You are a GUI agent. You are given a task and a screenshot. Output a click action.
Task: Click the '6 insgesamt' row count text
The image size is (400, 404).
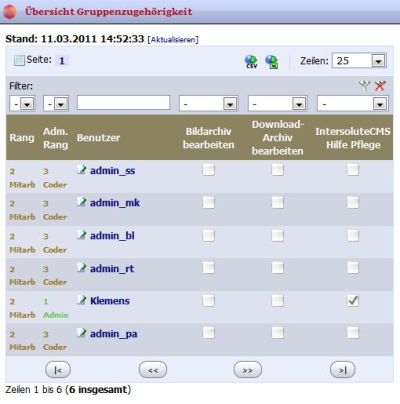pyautogui.click(x=98, y=390)
